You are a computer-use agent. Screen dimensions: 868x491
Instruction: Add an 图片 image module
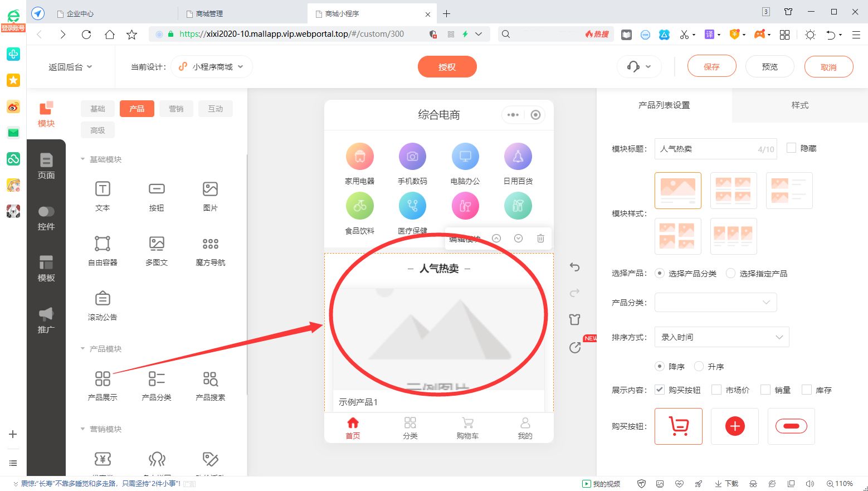coord(209,195)
